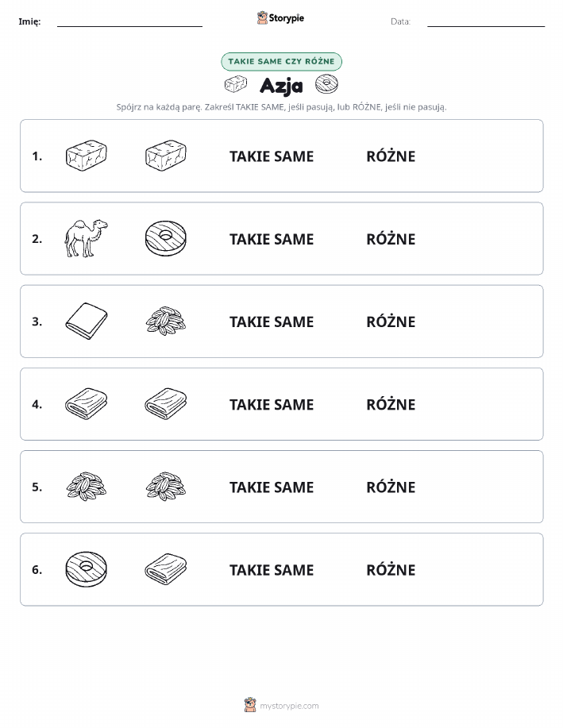This screenshot has height=728, width=563.
Task: Click the Imię name line field
Action: click(x=129, y=21)
